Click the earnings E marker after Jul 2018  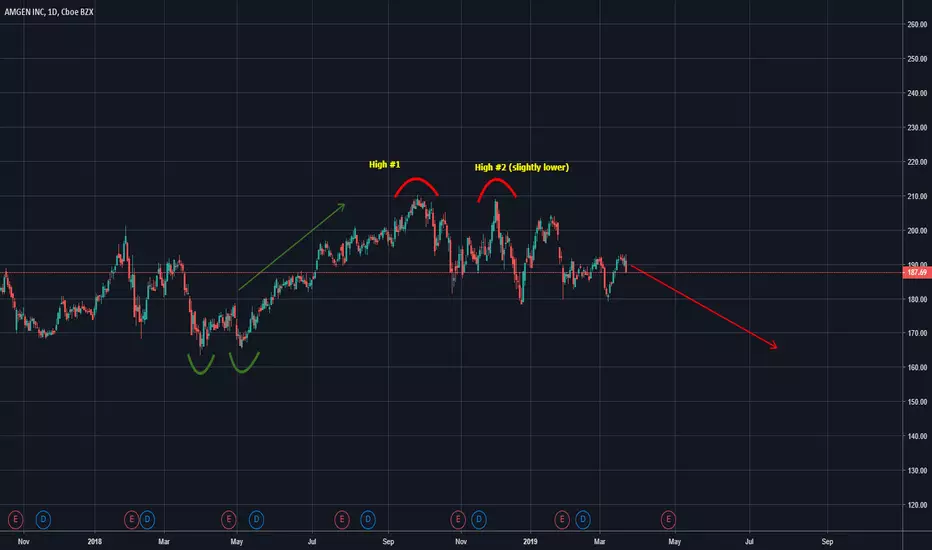coord(341,520)
